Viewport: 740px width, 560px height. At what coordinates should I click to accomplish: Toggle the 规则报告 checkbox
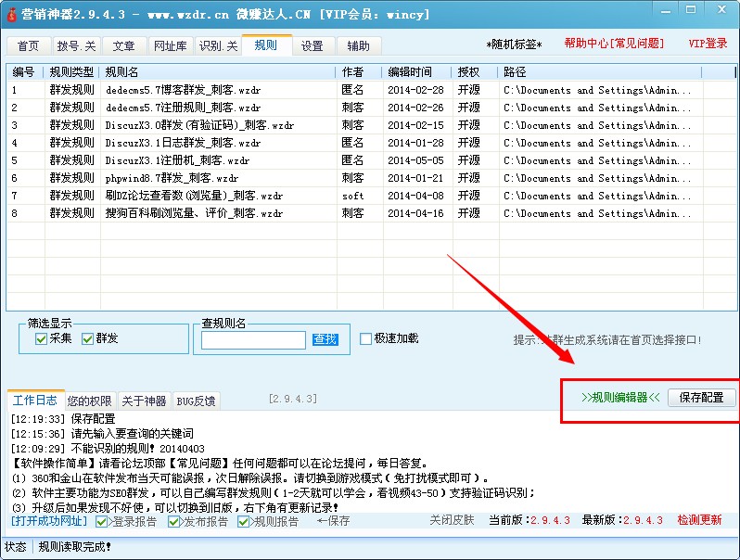244,521
